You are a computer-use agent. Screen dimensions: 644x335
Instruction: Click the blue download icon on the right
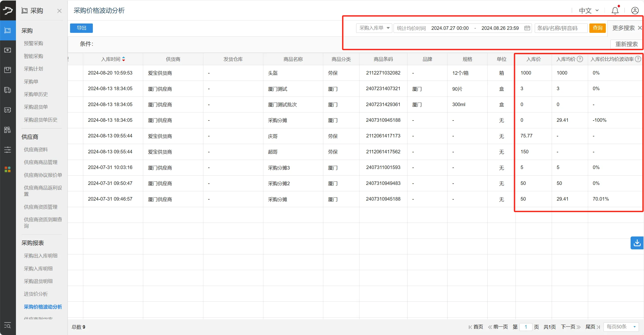click(637, 243)
